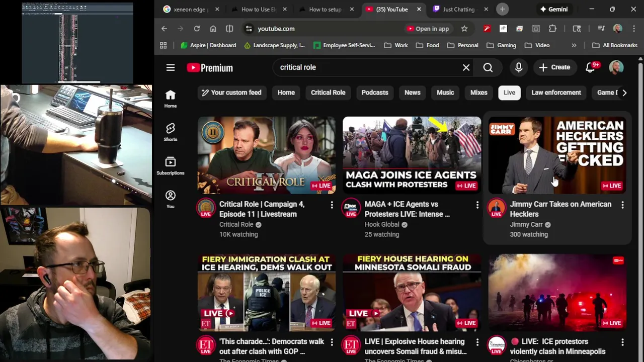Run the search with the magnifier button
The width and height of the screenshot is (644, 362).
click(x=488, y=67)
